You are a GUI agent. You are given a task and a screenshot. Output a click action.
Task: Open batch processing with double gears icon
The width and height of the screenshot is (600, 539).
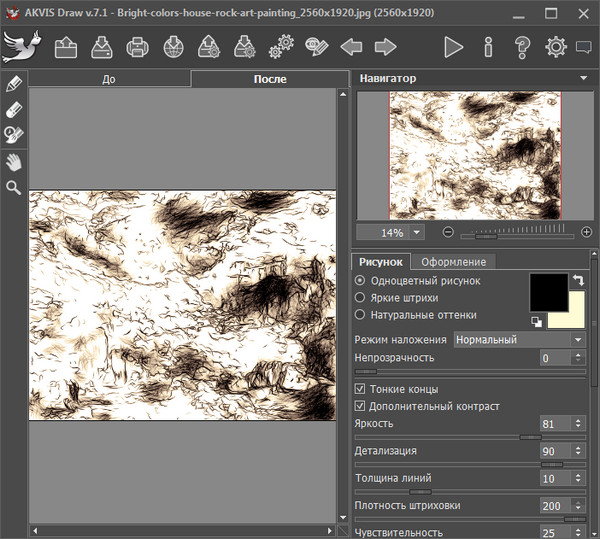click(281, 47)
